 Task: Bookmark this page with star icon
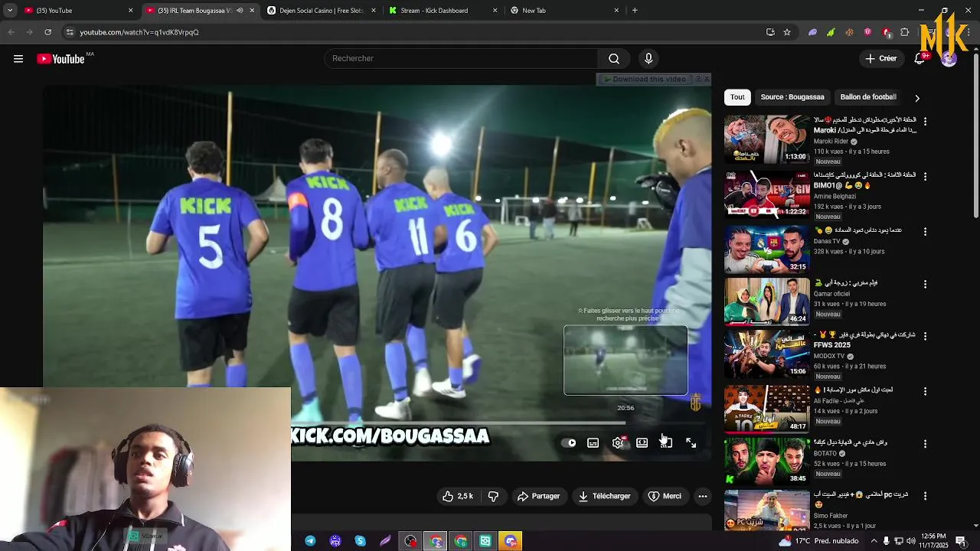click(x=787, y=32)
